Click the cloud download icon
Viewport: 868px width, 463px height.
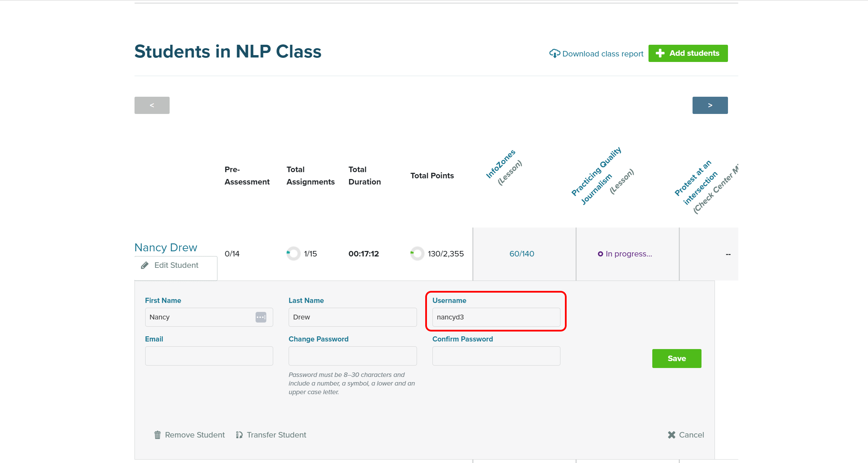click(x=554, y=53)
